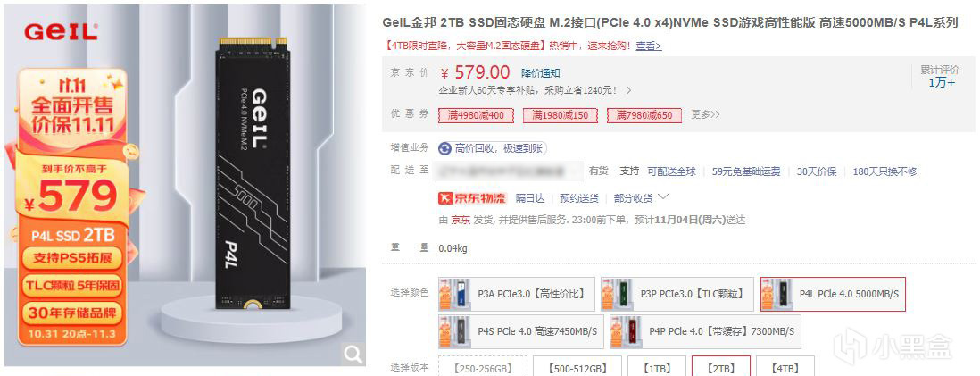Choose the P4S PCIe 4.0 7450MB/S option
This screenshot has height=376, width=980.
coord(521,331)
